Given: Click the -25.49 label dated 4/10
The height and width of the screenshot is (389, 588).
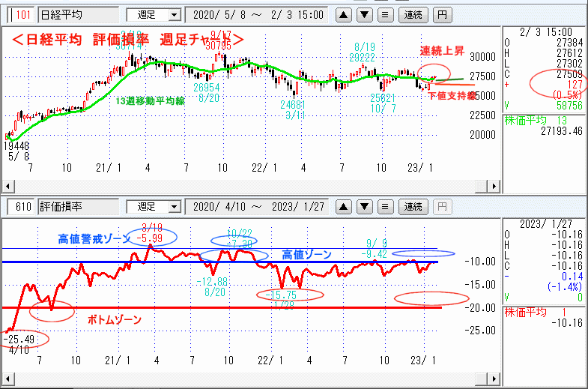Looking at the screenshot, I should click(19, 340).
